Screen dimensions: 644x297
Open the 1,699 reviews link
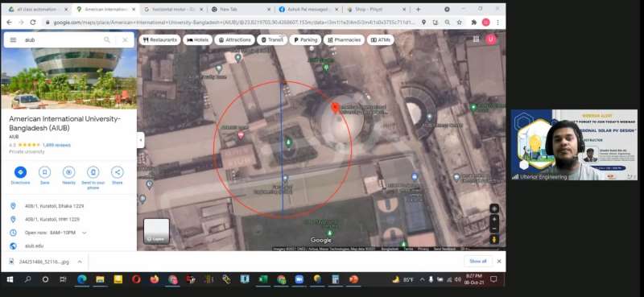coord(56,145)
